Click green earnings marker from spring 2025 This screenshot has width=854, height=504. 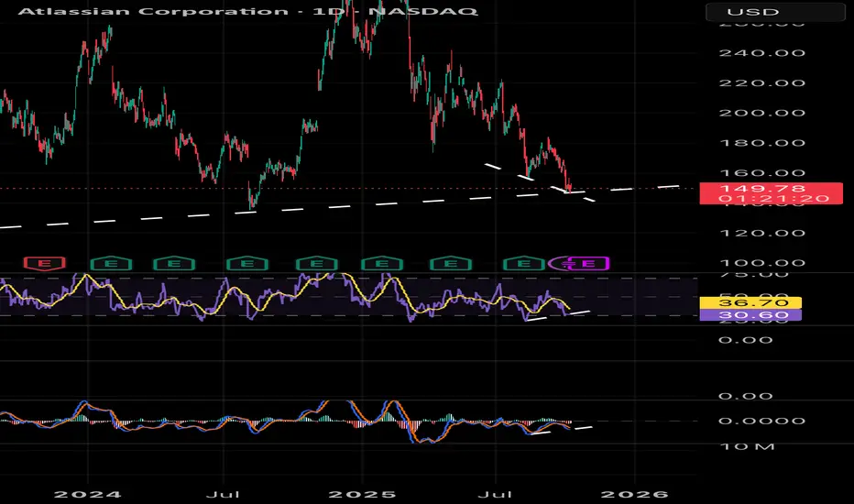451,264
